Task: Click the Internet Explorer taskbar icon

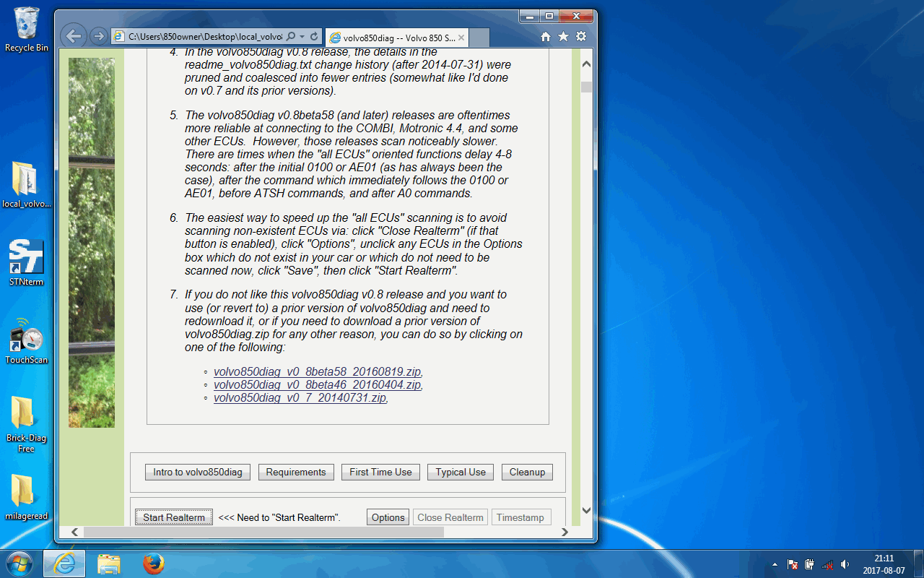Action: tap(64, 564)
